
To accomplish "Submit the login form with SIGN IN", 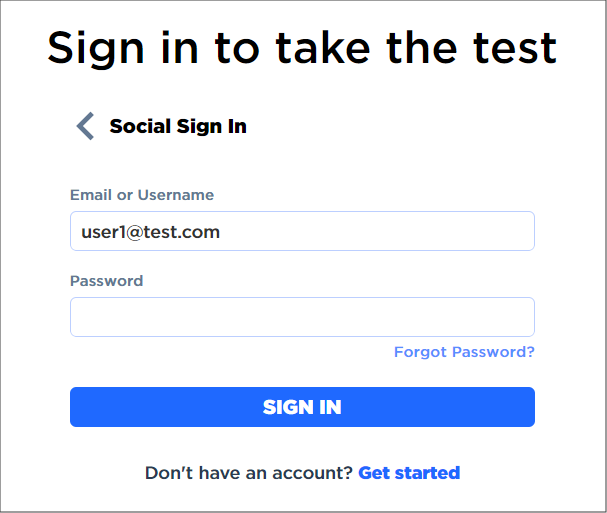I will (x=302, y=407).
